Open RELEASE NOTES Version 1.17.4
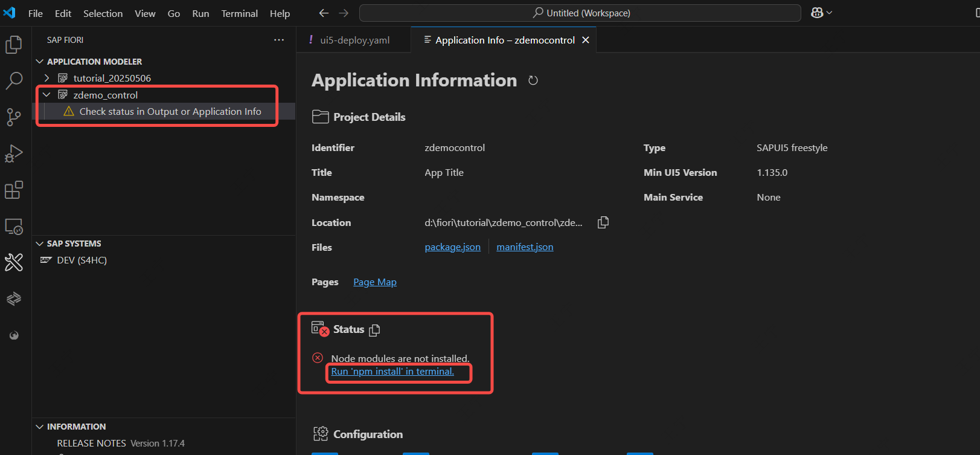980x455 pixels. point(121,443)
